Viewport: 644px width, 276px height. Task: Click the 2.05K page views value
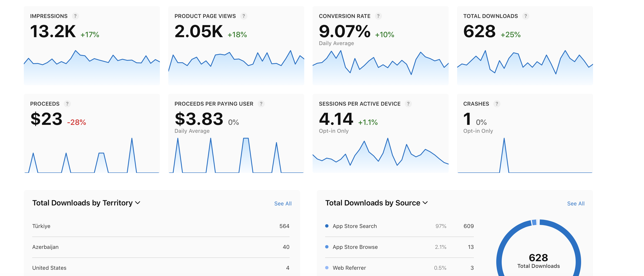coord(199,32)
